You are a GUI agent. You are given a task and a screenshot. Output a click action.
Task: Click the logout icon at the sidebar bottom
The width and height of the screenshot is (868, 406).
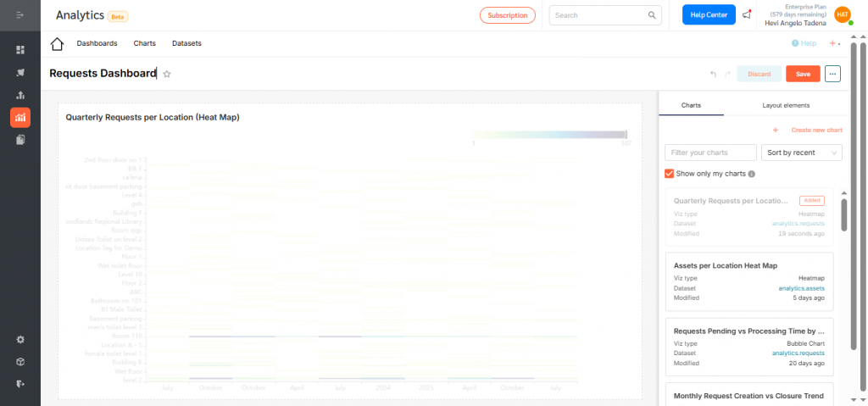(x=20, y=383)
